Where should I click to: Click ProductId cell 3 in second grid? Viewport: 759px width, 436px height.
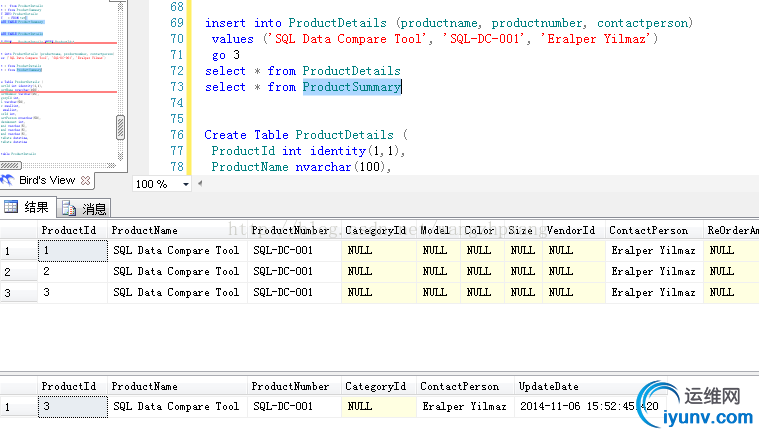click(73, 406)
